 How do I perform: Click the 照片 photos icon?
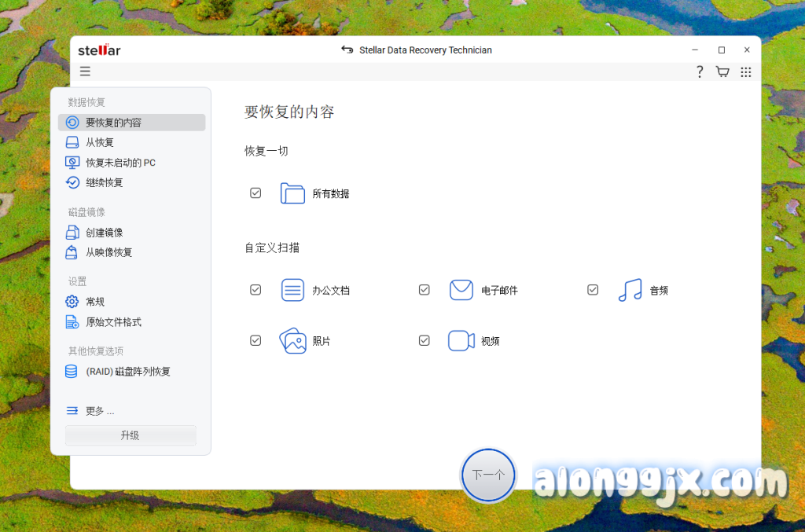292,341
